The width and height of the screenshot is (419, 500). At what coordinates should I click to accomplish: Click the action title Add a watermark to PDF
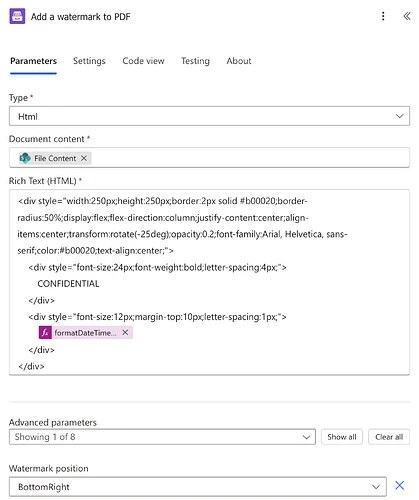point(80,17)
